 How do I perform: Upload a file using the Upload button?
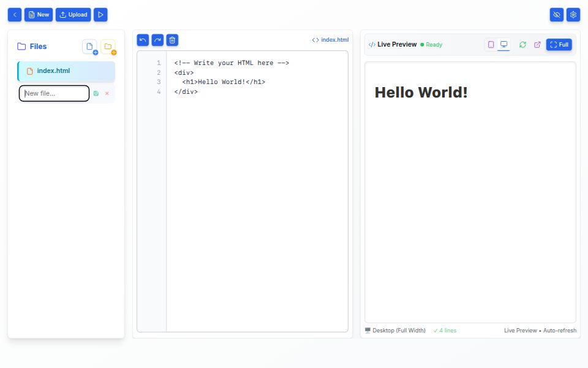(x=73, y=14)
